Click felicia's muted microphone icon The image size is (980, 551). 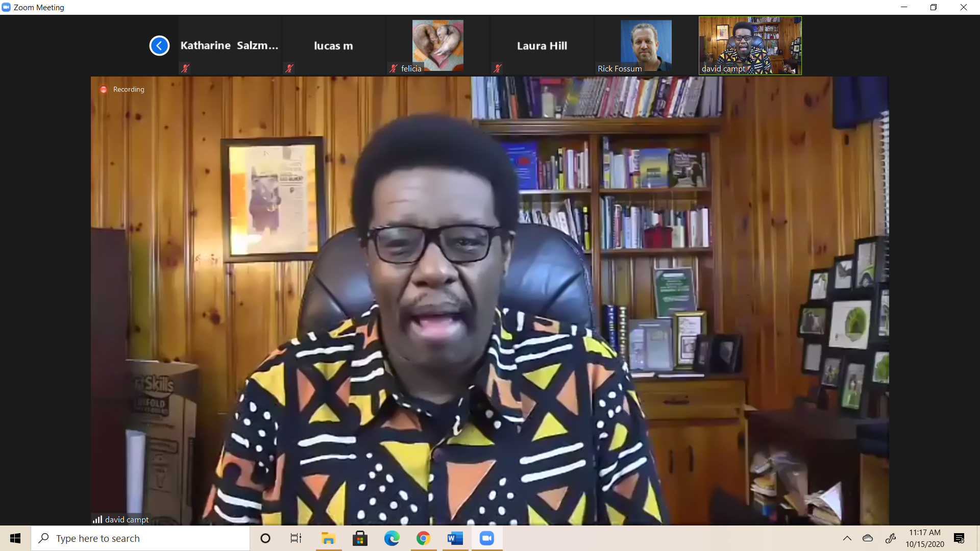pyautogui.click(x=393, y=68)
